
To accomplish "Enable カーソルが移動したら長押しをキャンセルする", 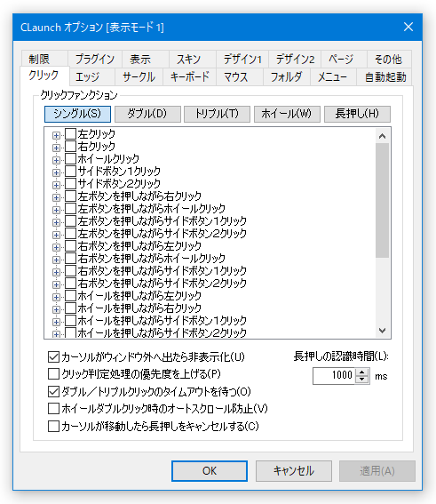I will 53,426.
